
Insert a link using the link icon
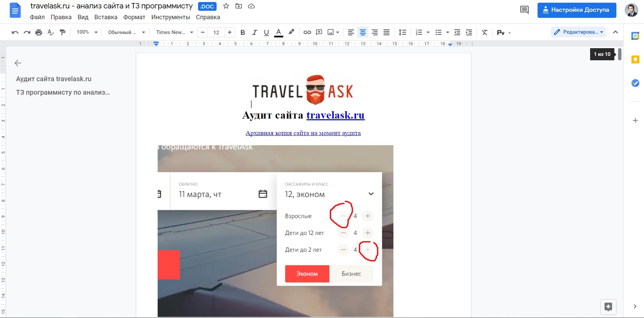pyautogui.click(x=307, y=32)
